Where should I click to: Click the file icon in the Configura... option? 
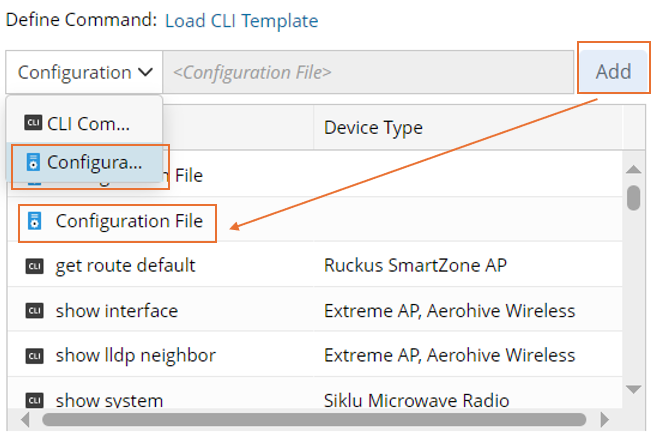33,162
